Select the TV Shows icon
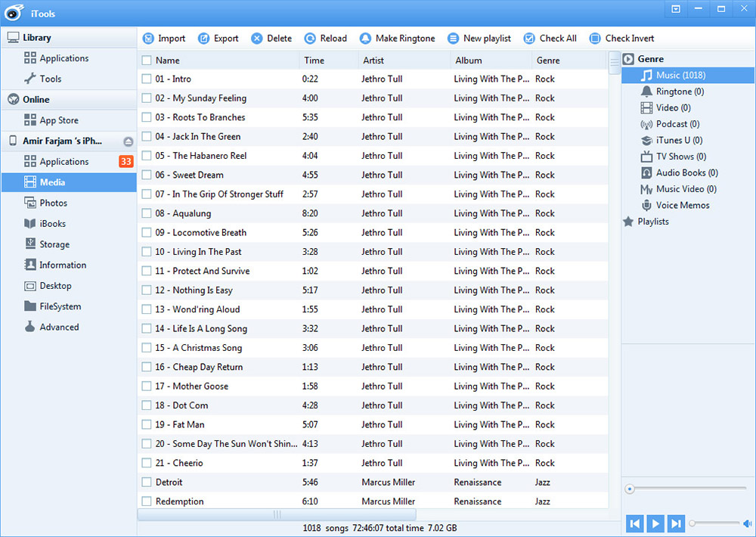Image resolution: width=756 pixels, height=537 pixels. click(646, 157)
